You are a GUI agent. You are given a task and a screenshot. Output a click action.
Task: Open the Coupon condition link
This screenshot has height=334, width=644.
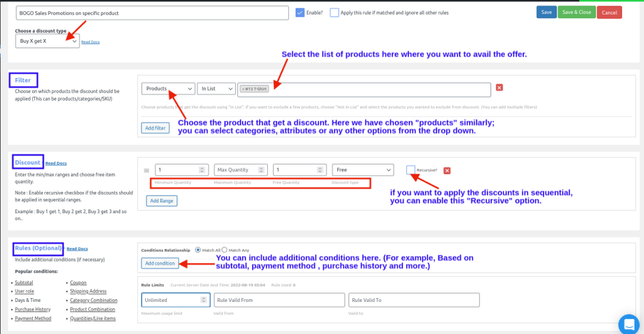[78, 282]
